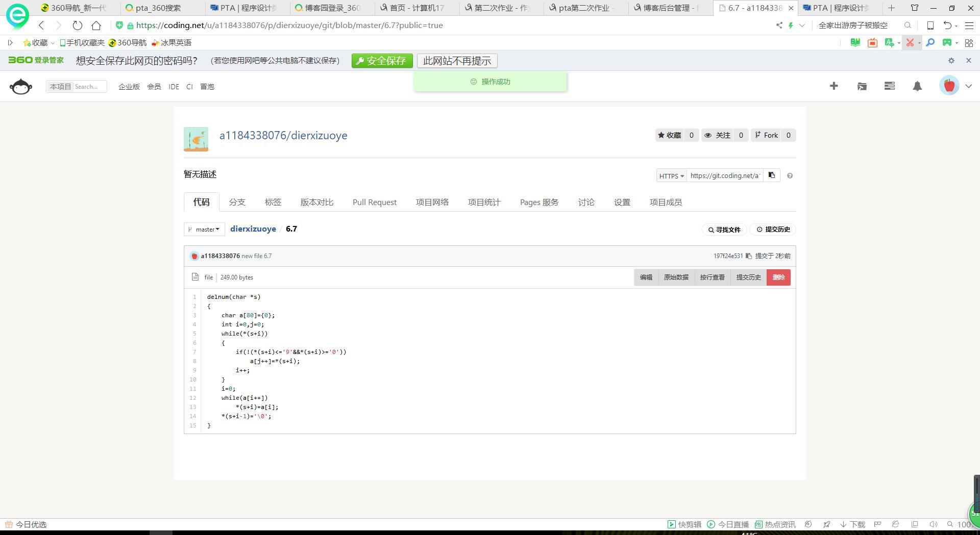The width and height of the screenshot is (980, 535).
Task: Click 此网站不再提示 button
Action: (457, 61)
